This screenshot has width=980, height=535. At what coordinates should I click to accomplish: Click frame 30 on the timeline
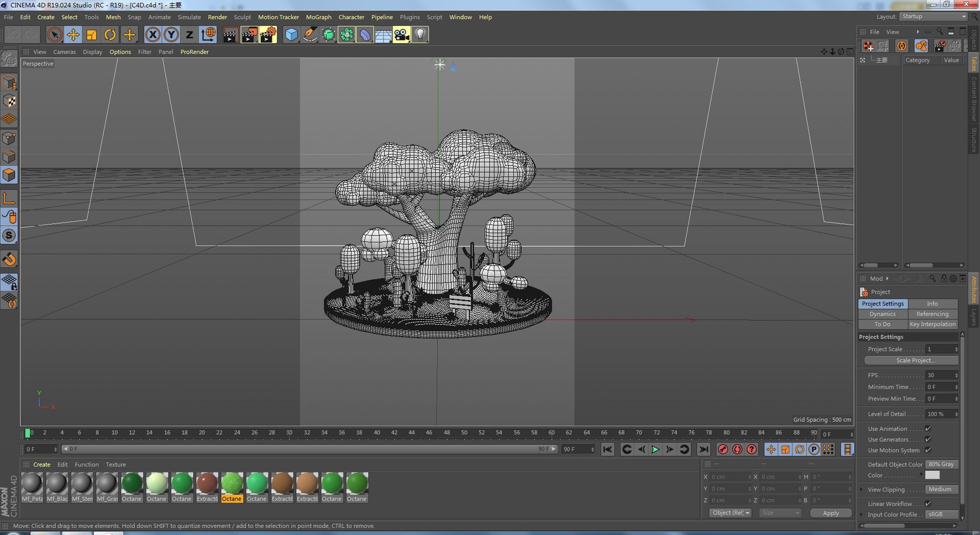(x=289, y=433)
